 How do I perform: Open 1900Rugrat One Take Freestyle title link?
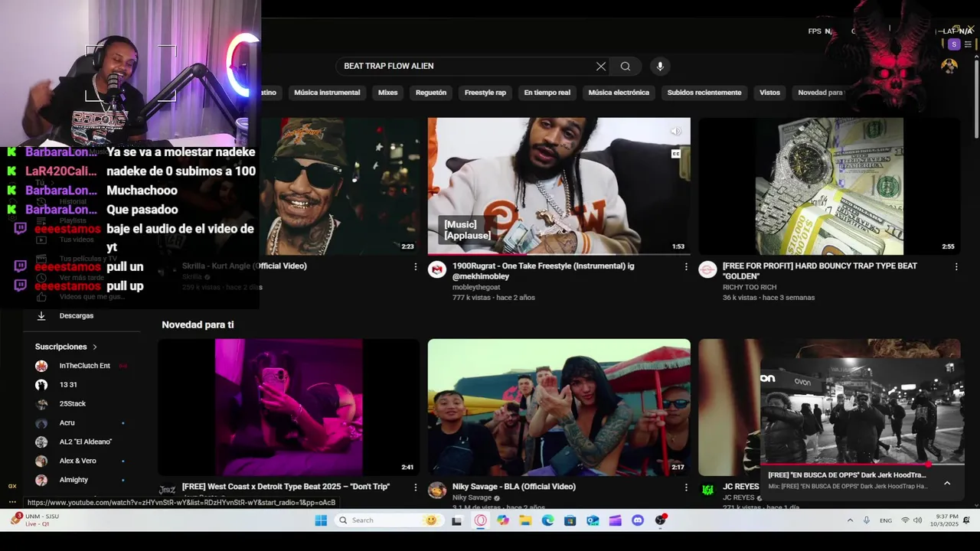coord(544,271)
